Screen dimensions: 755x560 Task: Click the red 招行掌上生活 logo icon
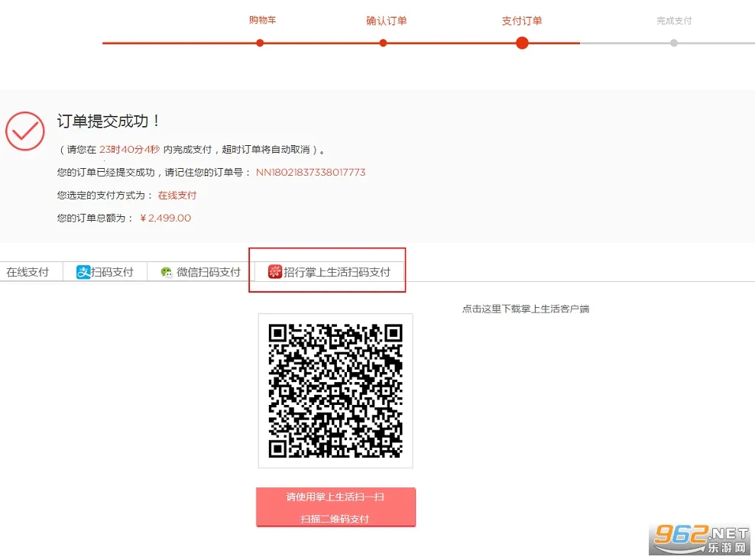click(274, 271)
